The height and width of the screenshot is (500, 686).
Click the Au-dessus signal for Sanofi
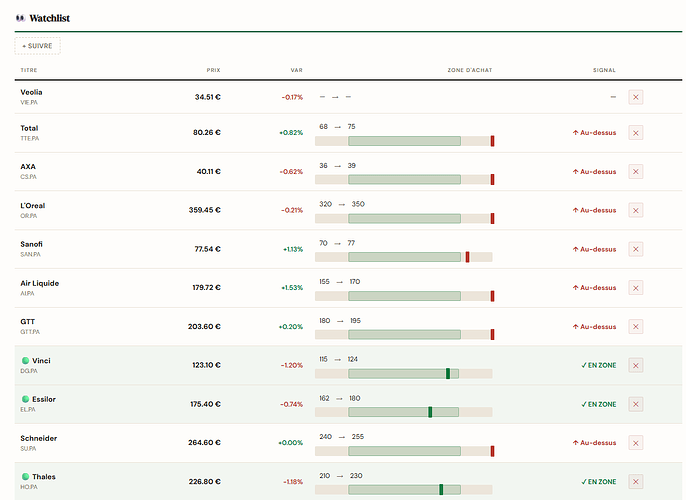click(594, 249)
